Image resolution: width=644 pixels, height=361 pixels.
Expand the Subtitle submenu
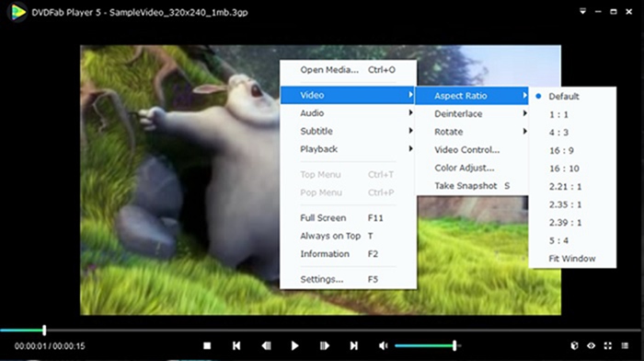coord(348,131)
